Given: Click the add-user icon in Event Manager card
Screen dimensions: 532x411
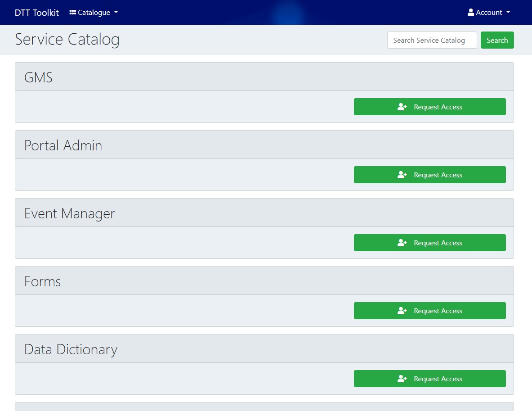Looking at the screenshot, I should (x=402, y=243).
